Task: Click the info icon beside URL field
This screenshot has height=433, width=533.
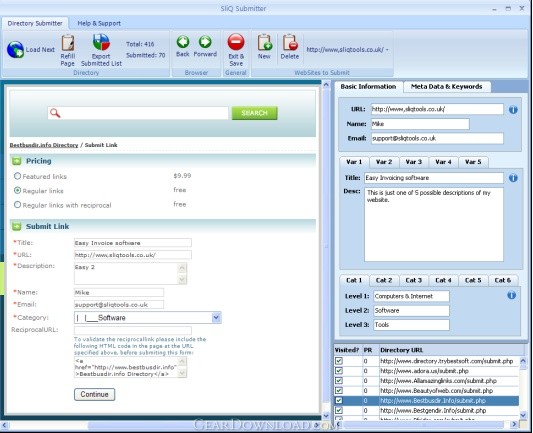Action: pyautogui.click(x=513, y=109)
